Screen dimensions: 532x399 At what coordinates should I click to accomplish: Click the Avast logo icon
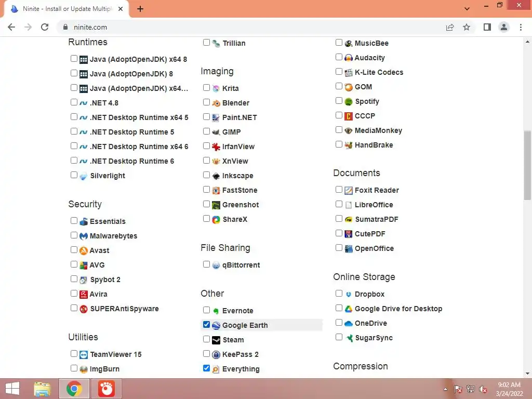[x=84, y=251]
